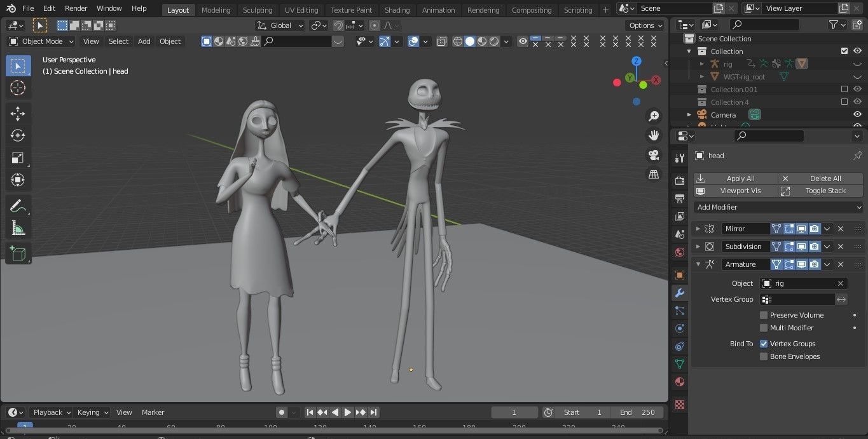Expand the Camera item in outliner
Image resolution: width=868 pixels, height=439 pixels.
point(689,115)
